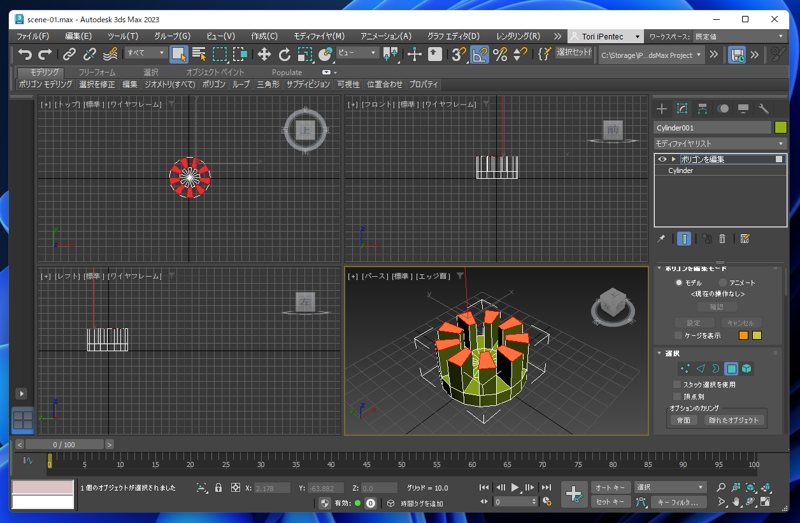
Task: Enable the ケージを表示 checkbox
Action: [x=678, y=335]
